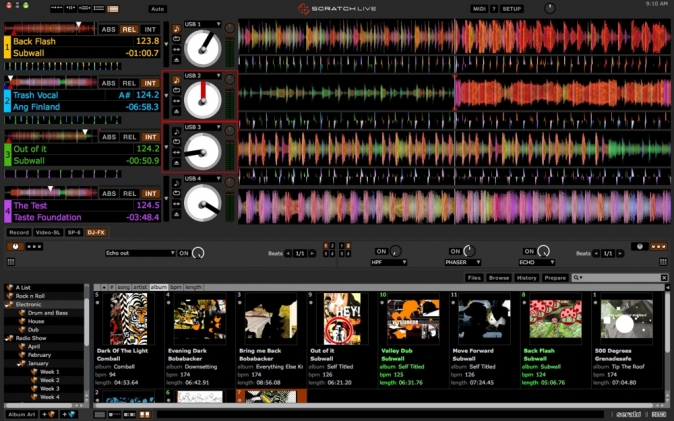Open the Prepare tab
The width and height of the screenshot is (674, 421).
click(x=555, y=278)
